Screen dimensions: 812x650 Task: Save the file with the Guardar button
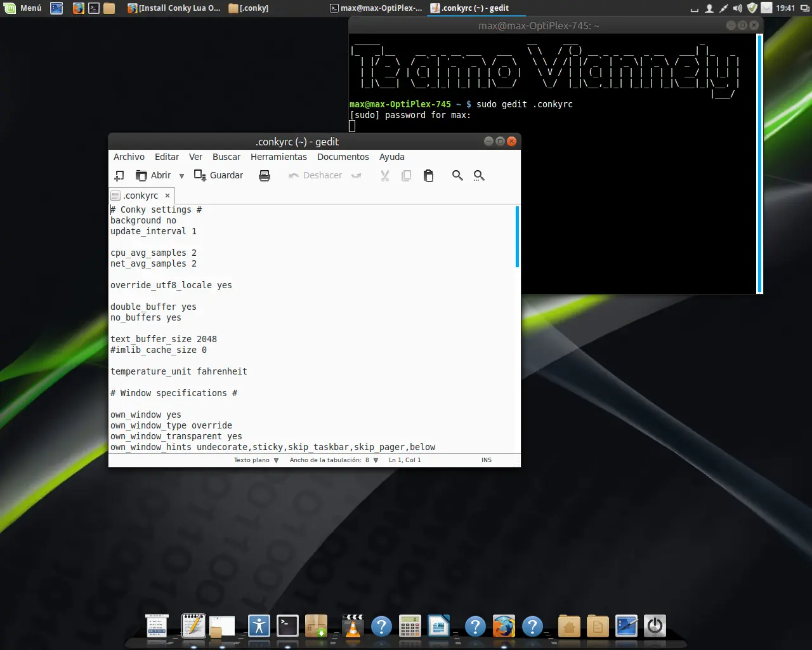click(x=219, y=175)
